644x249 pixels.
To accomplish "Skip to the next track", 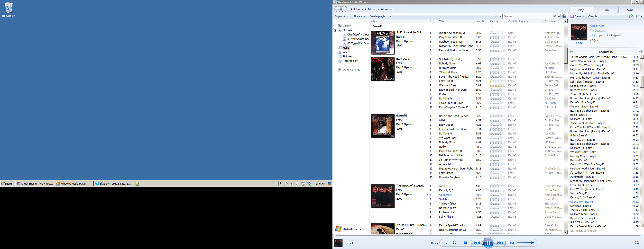I will click(x=499, y=242).
